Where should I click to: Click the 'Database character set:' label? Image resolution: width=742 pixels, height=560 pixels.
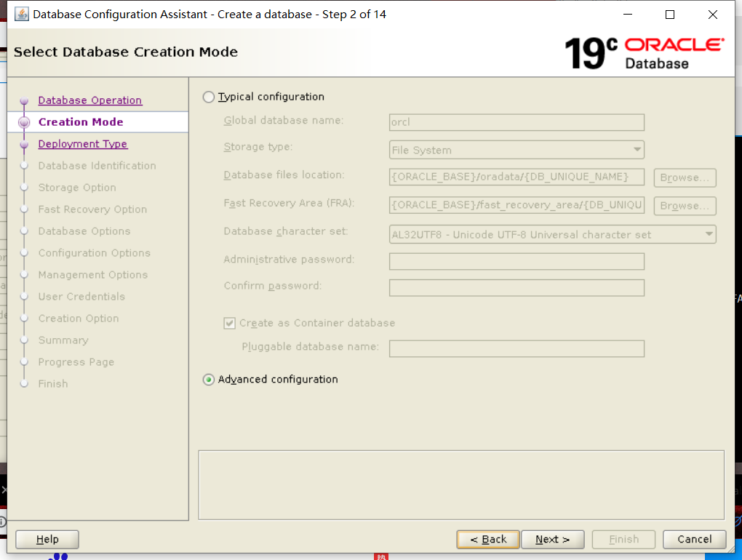tap(286, 231)
